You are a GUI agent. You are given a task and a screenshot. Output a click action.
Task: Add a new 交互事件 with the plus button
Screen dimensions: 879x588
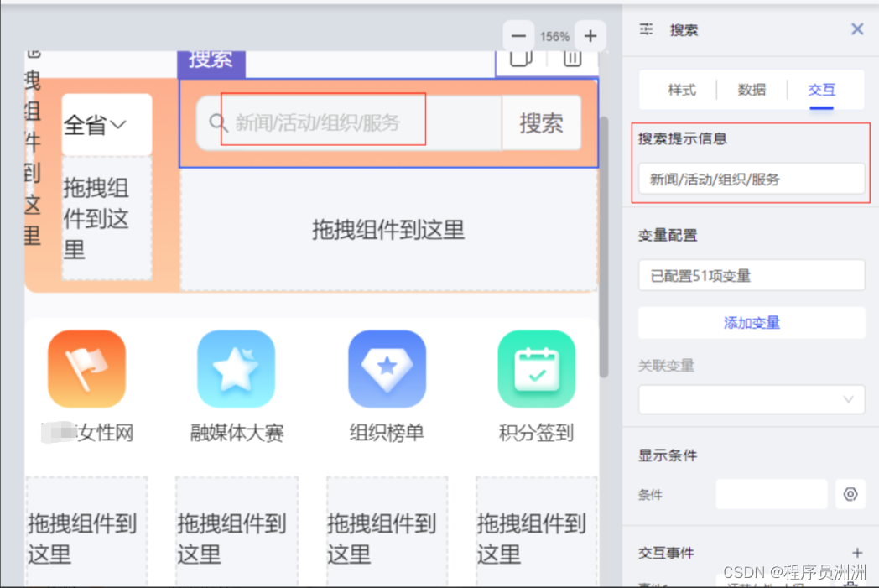pos(857,553)
